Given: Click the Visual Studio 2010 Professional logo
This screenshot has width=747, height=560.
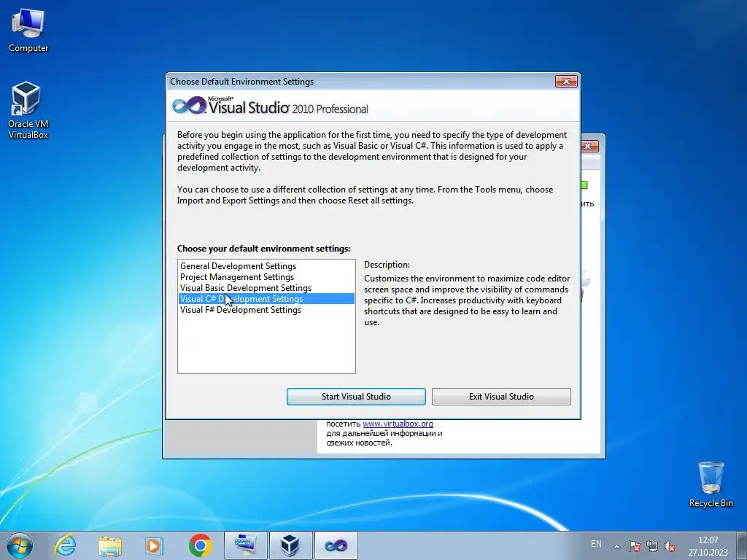Looking at the screenshot, I should 270,106.
